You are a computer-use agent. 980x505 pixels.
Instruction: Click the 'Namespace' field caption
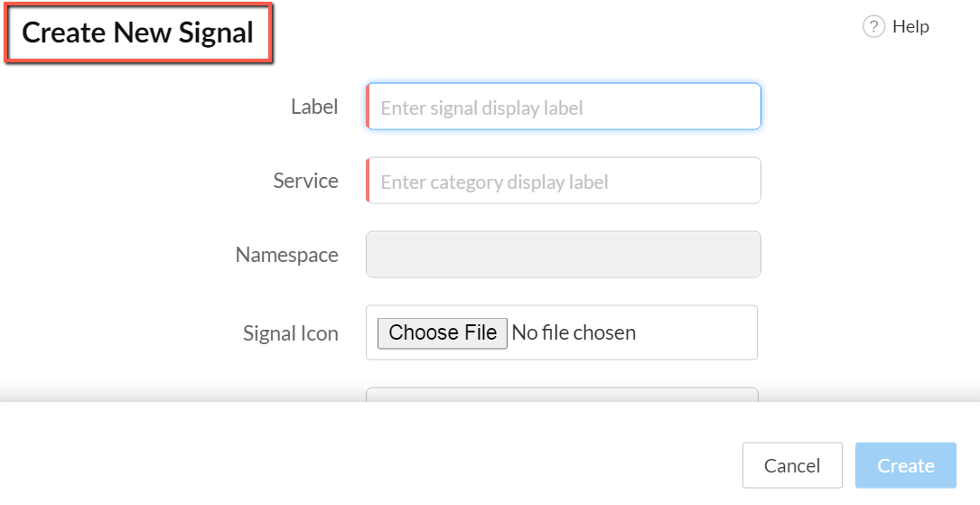(286, 255)
